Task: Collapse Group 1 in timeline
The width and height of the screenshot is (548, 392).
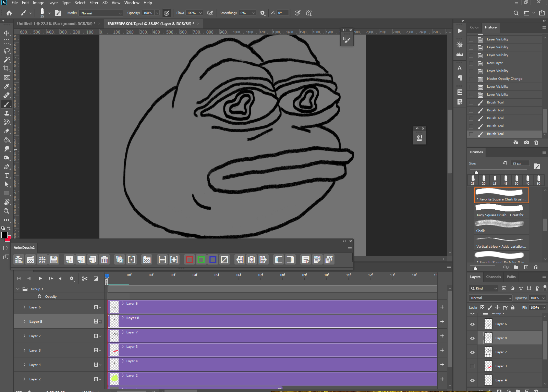Action: click(18, 289)
